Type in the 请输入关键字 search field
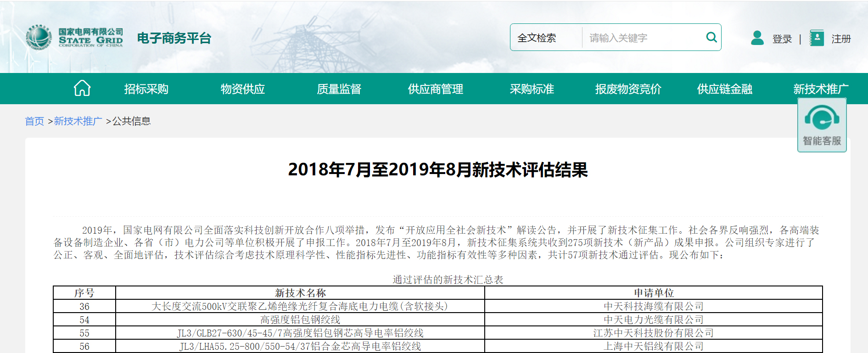 (643, 38)
